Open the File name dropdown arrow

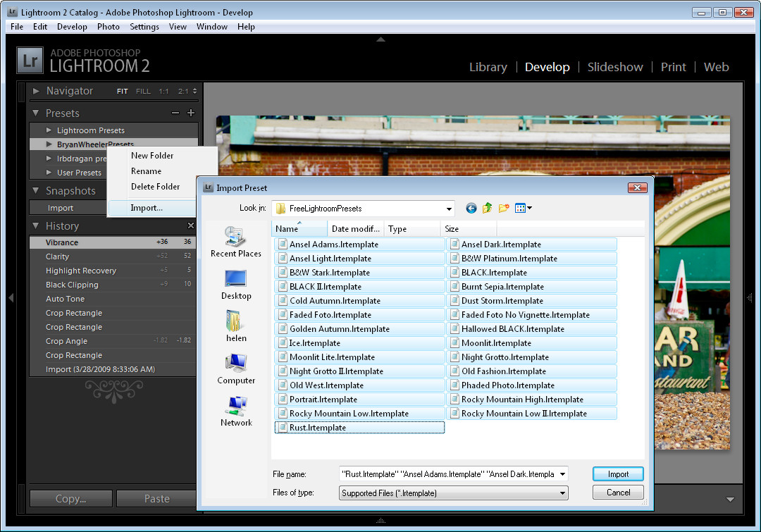[x=562, y=474]
